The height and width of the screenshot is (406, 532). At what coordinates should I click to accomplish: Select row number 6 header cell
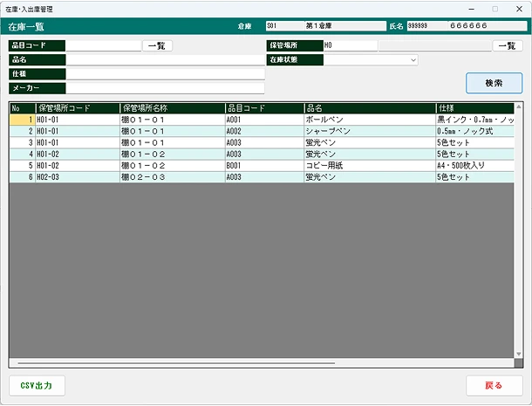click(x=22, y=176)
